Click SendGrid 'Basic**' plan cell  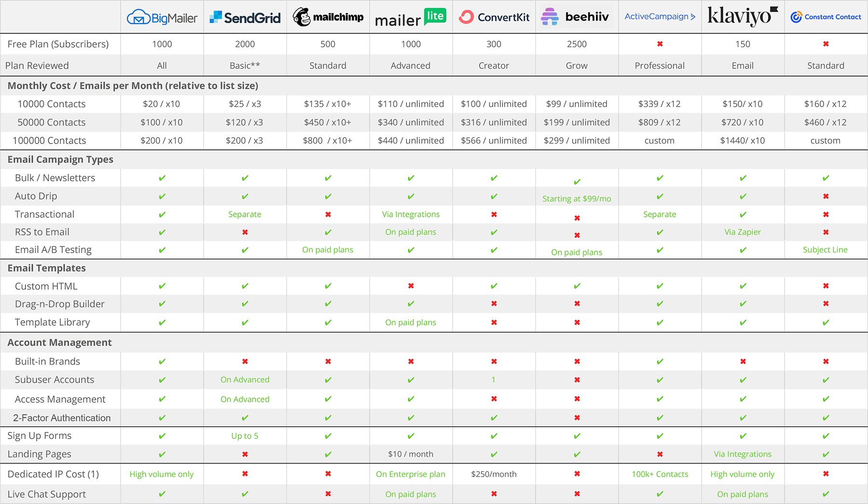tap(245, 66)
